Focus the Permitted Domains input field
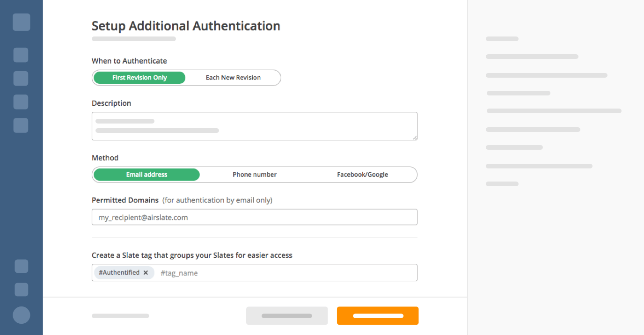 (x=254, y=217)
